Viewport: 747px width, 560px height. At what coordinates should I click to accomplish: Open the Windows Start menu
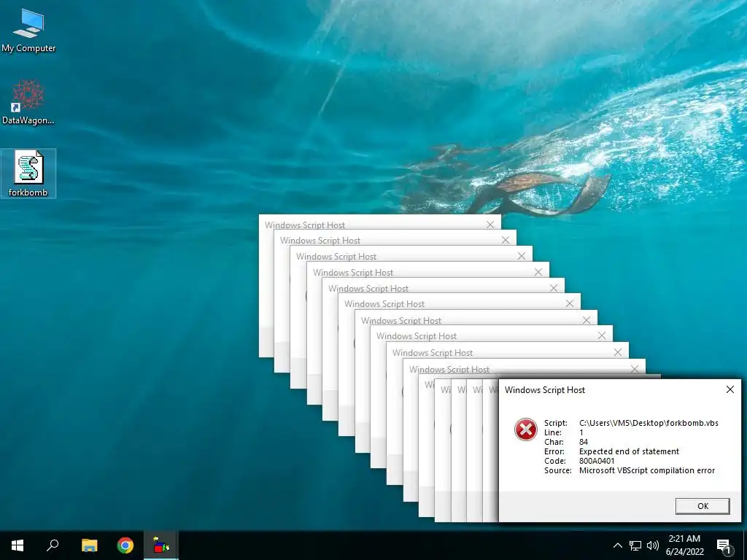[x=18, y=545]
